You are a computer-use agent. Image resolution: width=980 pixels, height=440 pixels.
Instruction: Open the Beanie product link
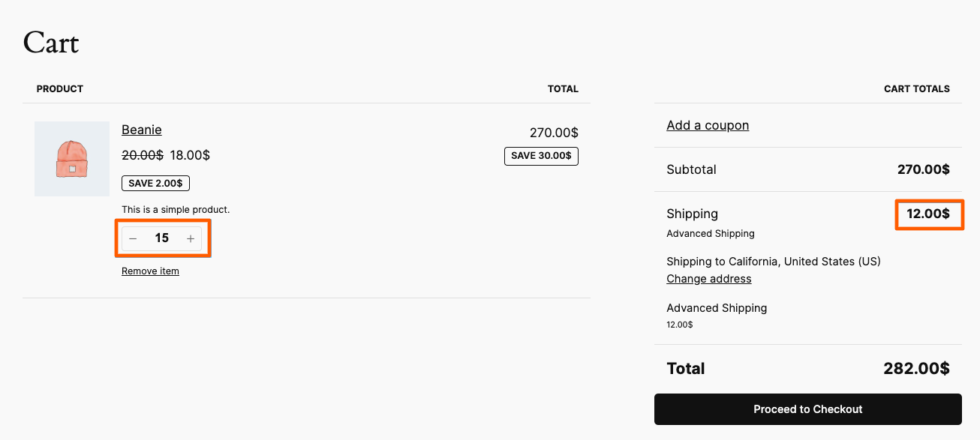click(142, 130)
